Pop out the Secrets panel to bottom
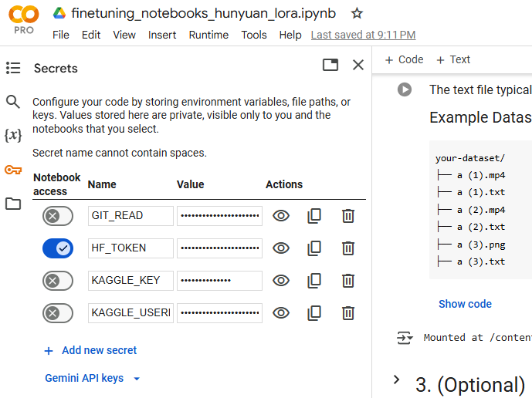This screenshot has width=532, height=398. (330, 66)
